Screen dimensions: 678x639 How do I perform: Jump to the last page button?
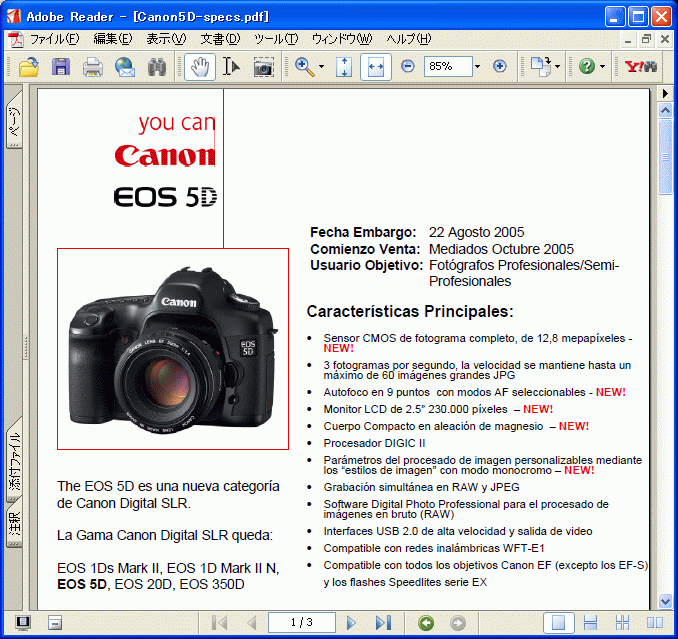click(x=382, y=623)
